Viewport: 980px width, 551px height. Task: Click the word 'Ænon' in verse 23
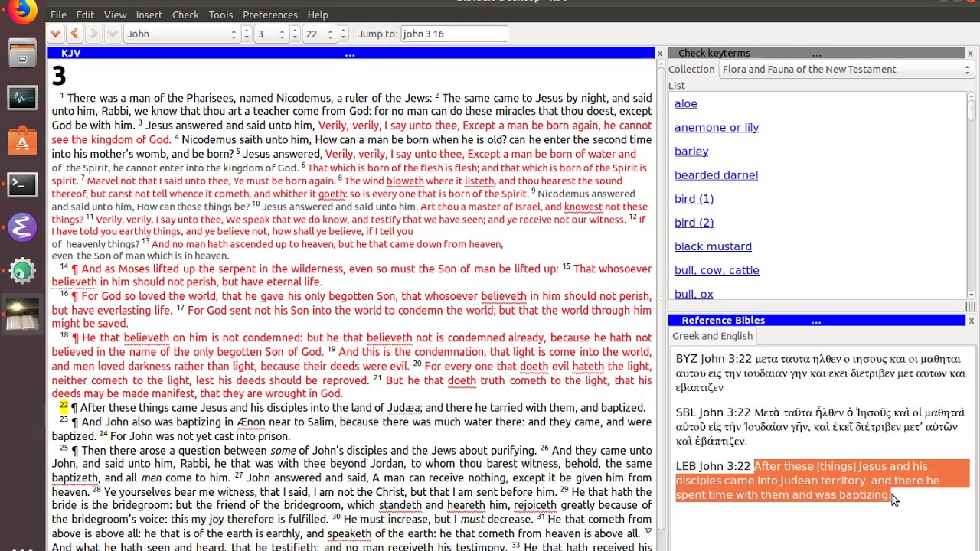click(x=251, y=422)
